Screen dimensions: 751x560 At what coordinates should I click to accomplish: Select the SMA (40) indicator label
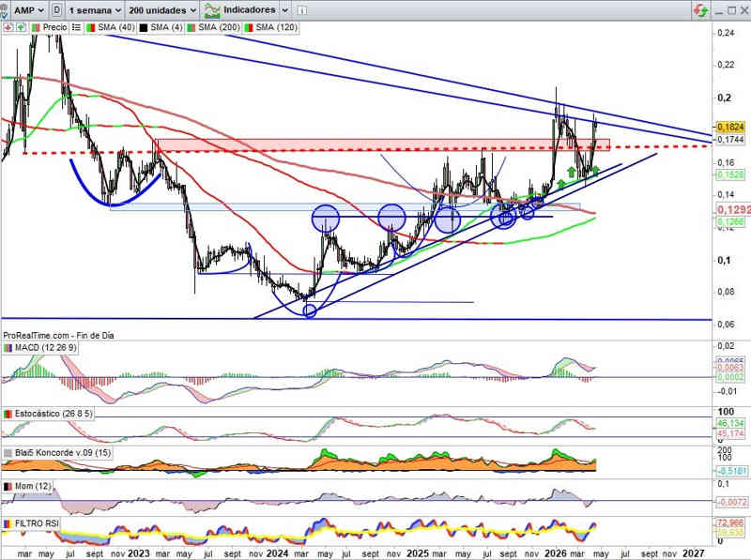tap(115, 28)
